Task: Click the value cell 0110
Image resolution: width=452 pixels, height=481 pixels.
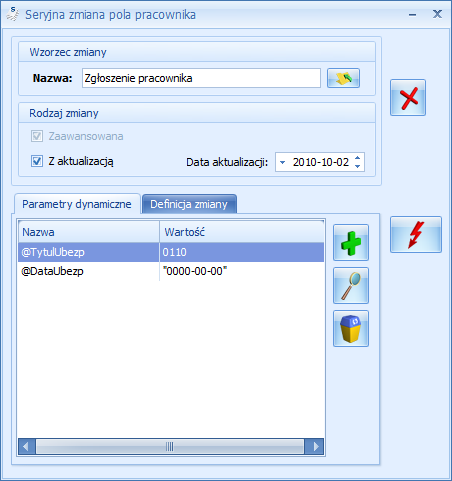Action: tap(242, 252)
